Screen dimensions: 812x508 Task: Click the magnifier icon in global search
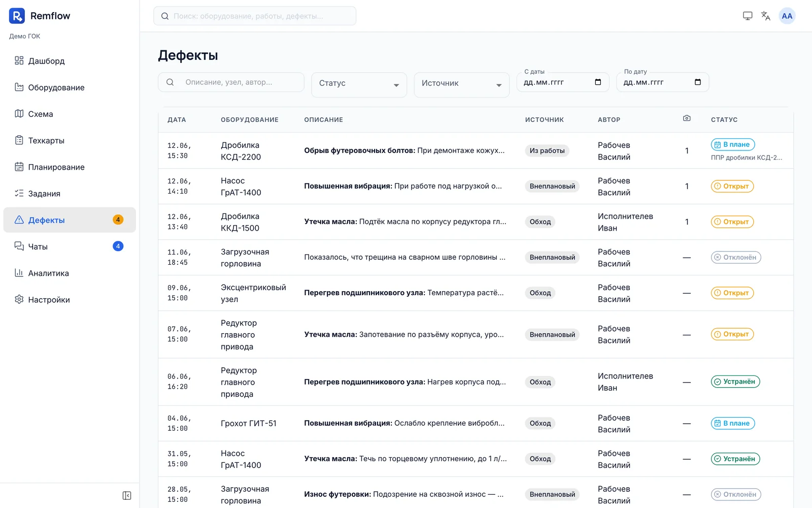tap(165, 16)
